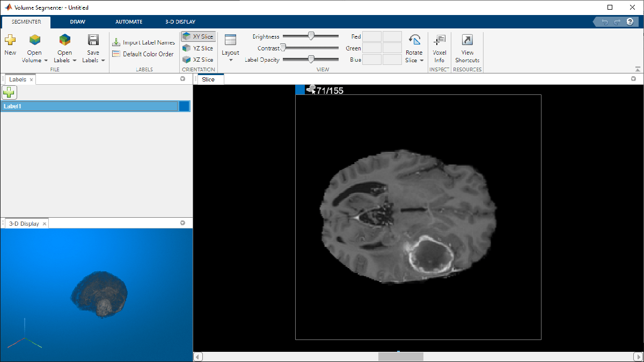Click the Save Labels floppy icon

93,40
